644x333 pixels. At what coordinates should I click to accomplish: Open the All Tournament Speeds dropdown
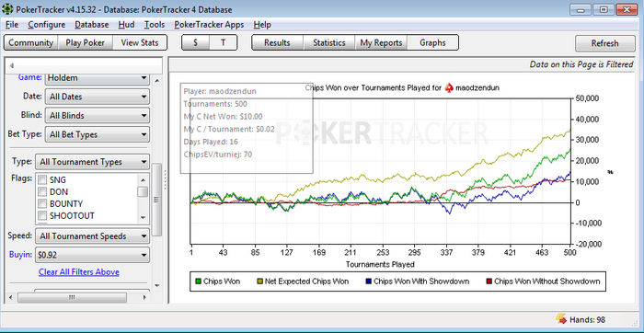coord(92,236)
